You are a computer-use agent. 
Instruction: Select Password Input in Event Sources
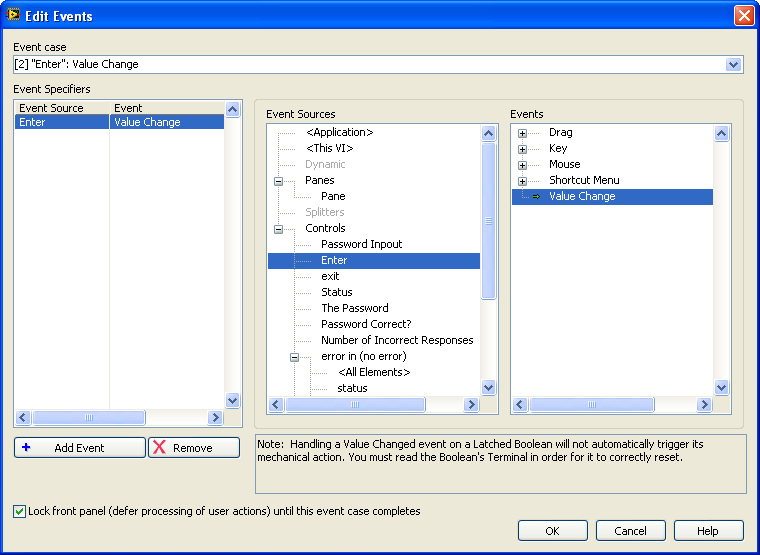coord(361,244)
